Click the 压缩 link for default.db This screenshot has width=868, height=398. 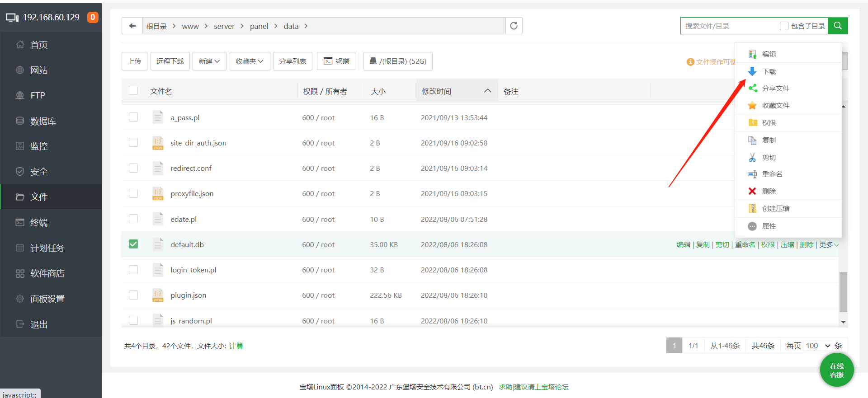point(787,244)
